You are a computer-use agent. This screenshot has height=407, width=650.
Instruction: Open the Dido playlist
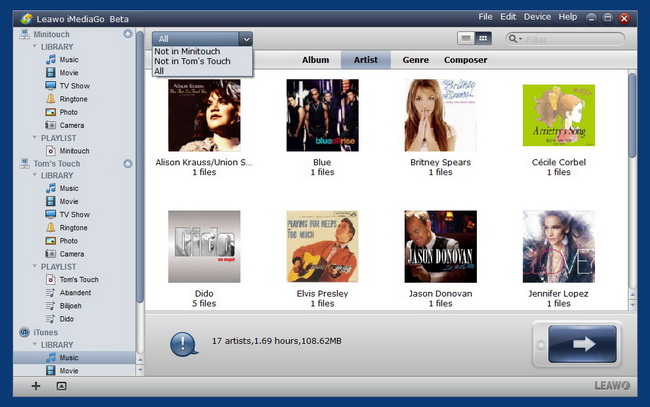click(60, 319)
